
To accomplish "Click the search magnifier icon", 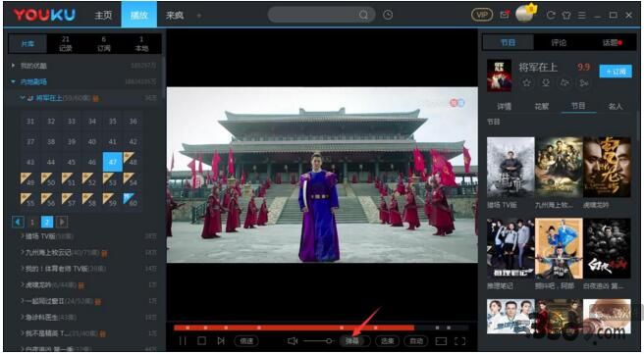I will click(363, 15).
